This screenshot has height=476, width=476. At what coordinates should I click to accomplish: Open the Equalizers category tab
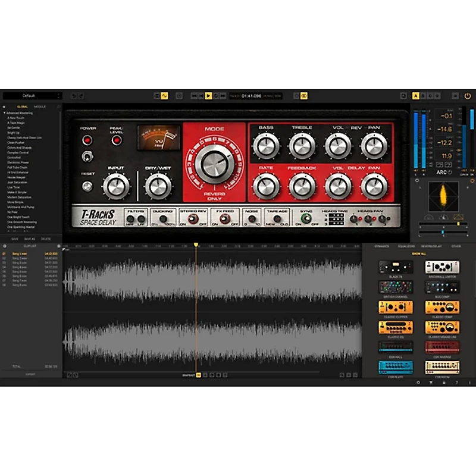point(406,246)
